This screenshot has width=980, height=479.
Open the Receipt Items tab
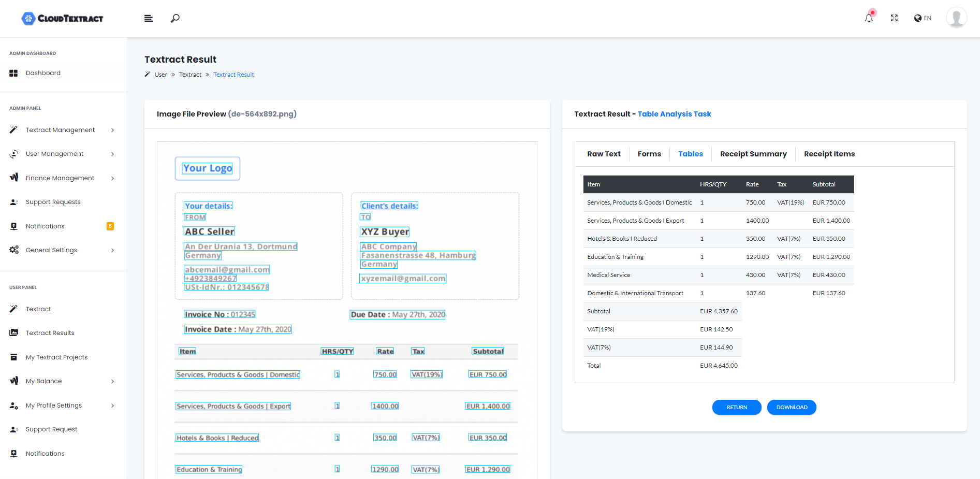click(829, 154)
